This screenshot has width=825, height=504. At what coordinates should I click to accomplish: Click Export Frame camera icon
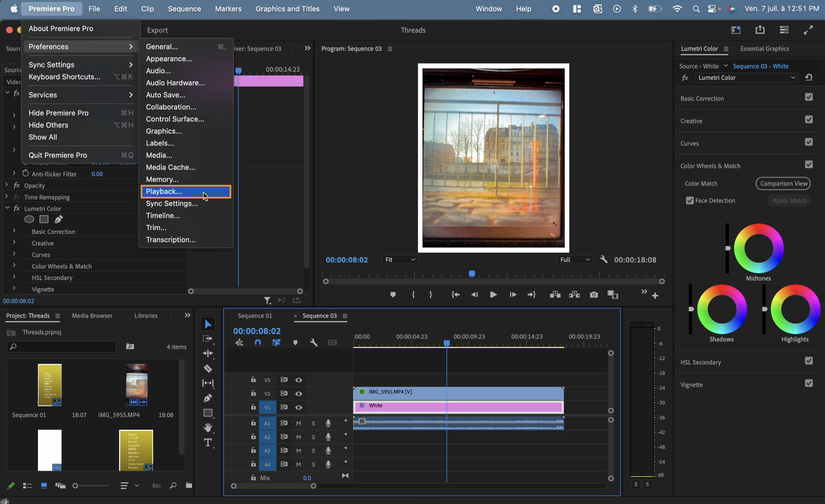tap(594, 295)
